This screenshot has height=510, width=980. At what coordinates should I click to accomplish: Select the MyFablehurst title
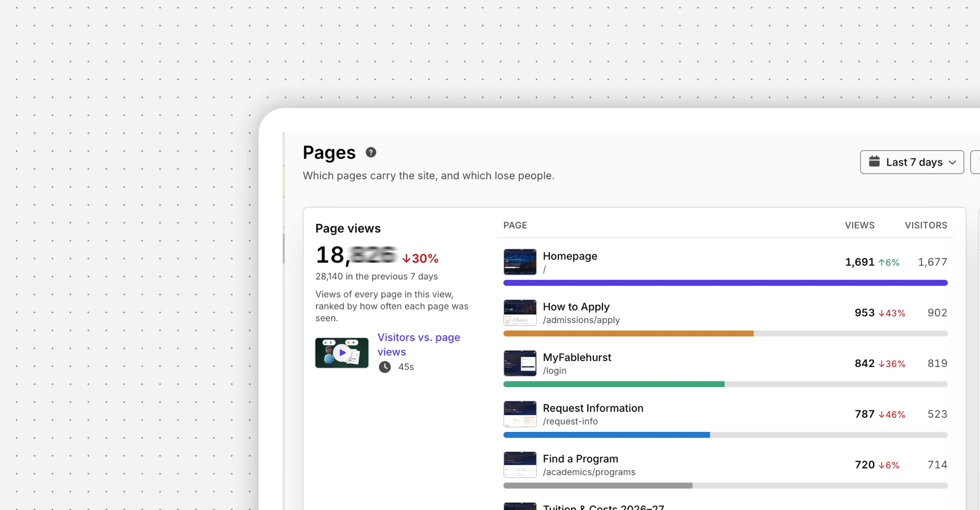tap(577, 357)
